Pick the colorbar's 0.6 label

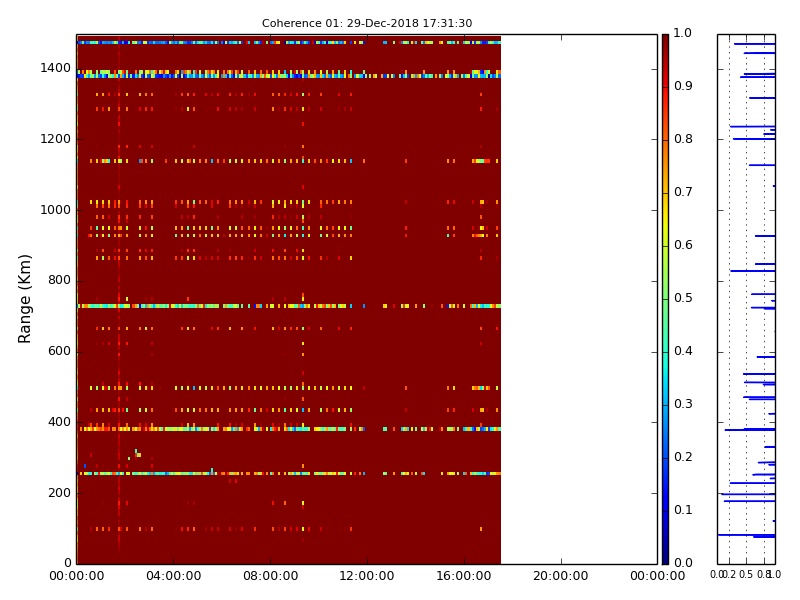tap(683, 245)
